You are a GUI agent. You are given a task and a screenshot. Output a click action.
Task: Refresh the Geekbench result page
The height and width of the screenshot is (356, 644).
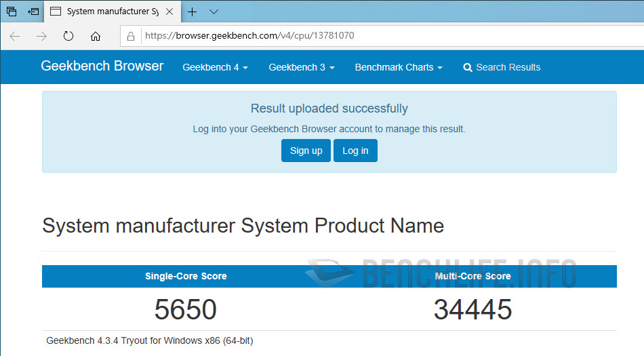[x=68, y=36]
